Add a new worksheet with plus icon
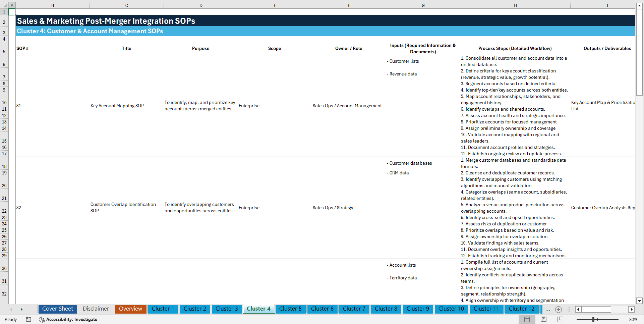The image size is (644, 324). point(559,309)
